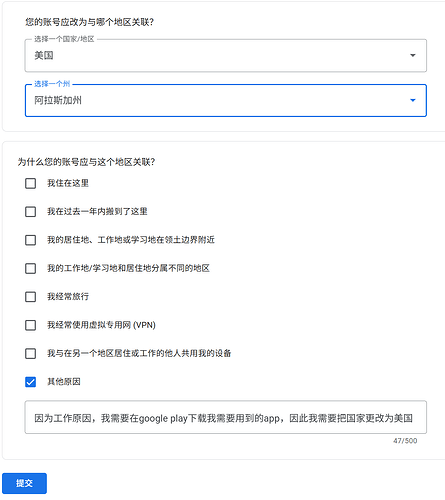Toggle the 我经常使用虚拟专用网 (VPN) checkbox
The height and width of the screenshot is (500, 445).
31,325
